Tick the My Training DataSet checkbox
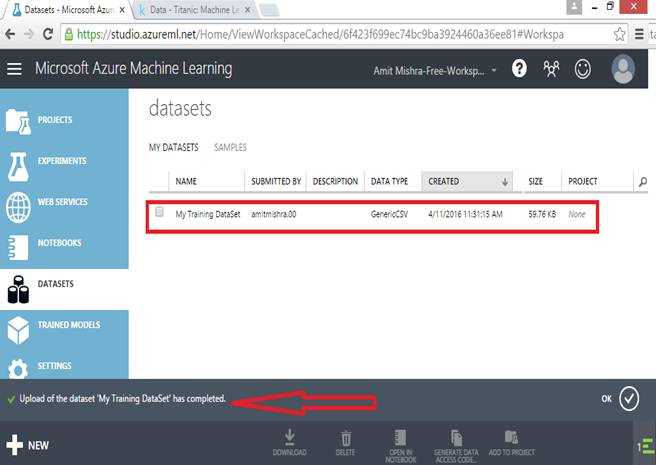656x465 pixels. 159,212
